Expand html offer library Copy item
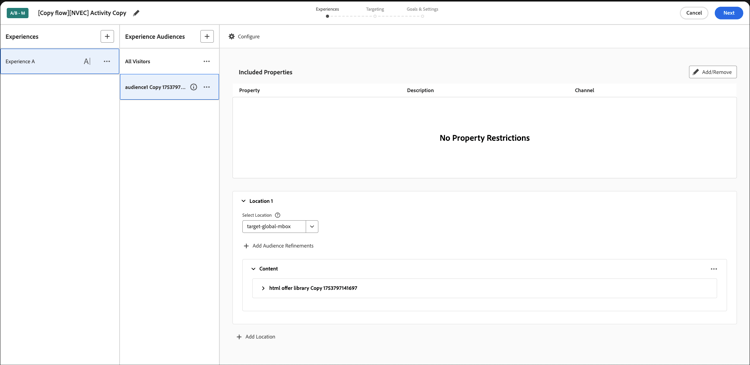Screen dimensions: 750x365 (263, 288)
